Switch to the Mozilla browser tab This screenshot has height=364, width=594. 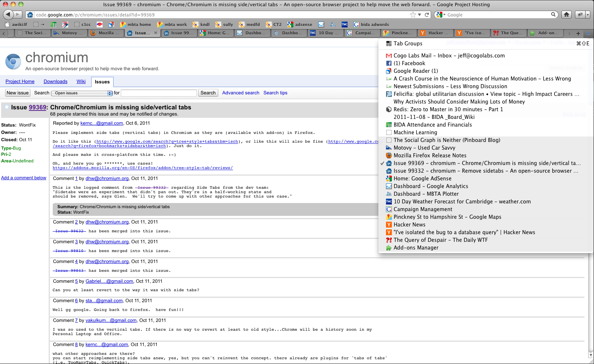pyautogui.click(x=106, y=33)
